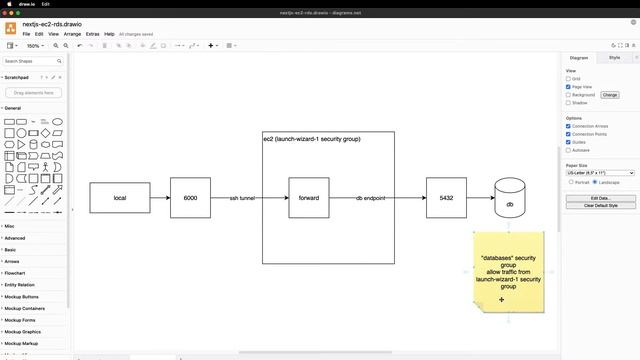Select the bidirectional thick arrow shape

pyautogui.click(x=45, y=190)
